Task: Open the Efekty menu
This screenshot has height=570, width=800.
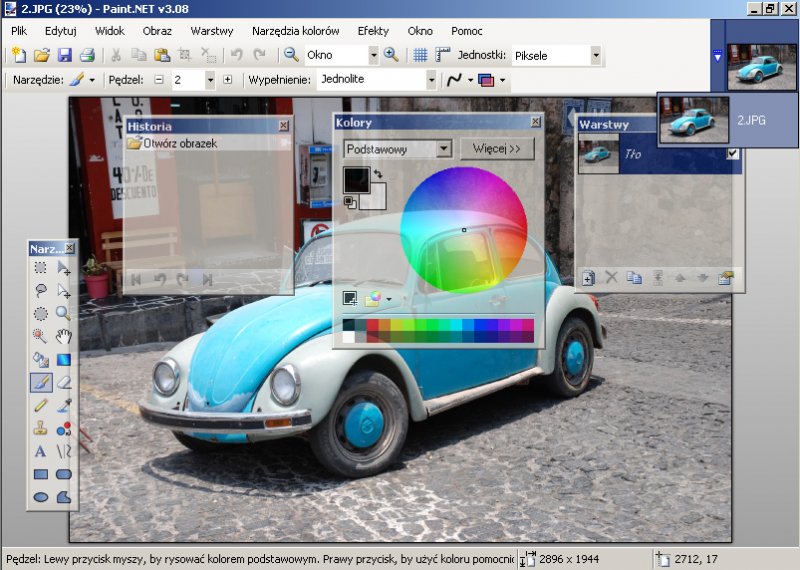Action: coord(373,31)
